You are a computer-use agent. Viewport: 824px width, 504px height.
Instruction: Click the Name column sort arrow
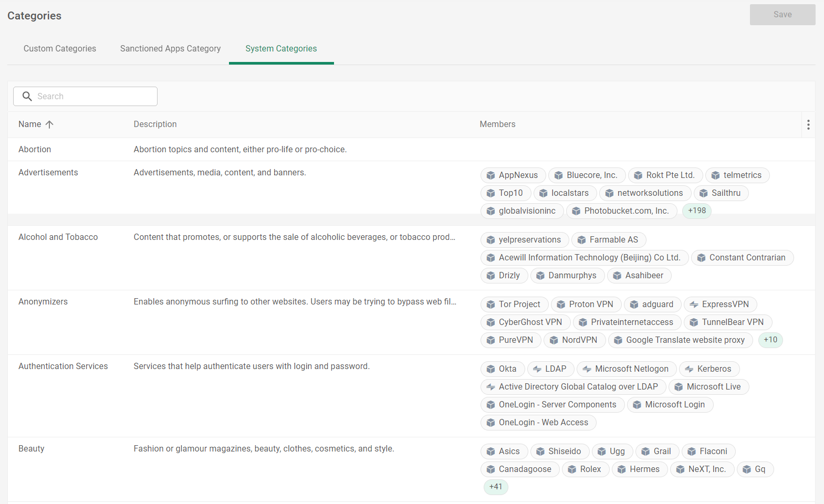tap(49, 124)
